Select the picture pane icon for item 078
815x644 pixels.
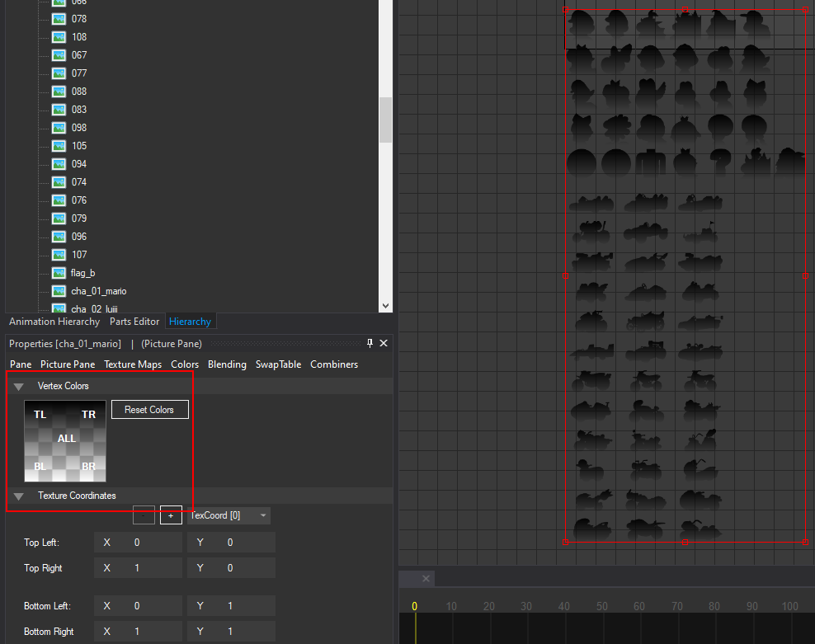click(59, 18)
